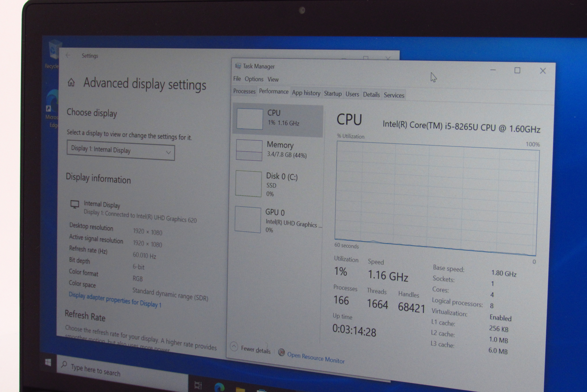The image size is (587, 392).
Task: Open Task View on the taskbar
Action: pyautogui.click(x=198, y=385)
